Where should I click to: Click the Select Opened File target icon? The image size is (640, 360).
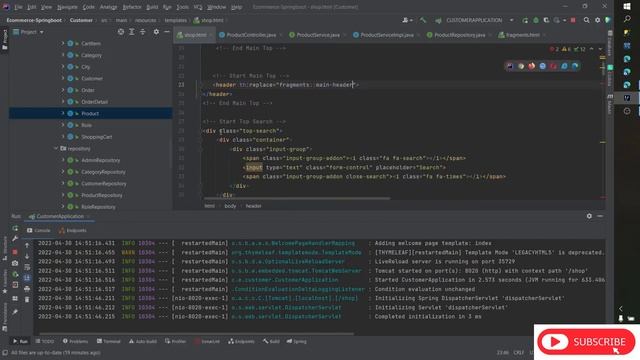(x=121, y=31)
